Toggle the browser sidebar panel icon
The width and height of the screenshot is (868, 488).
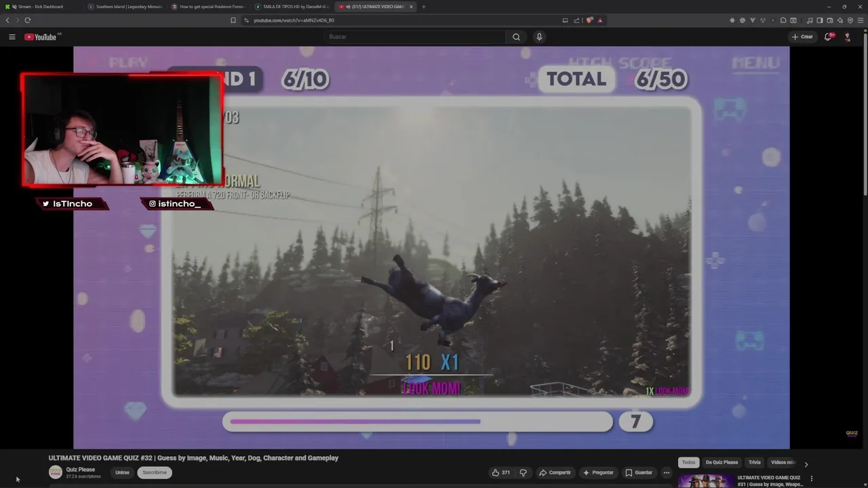(819, 20)
